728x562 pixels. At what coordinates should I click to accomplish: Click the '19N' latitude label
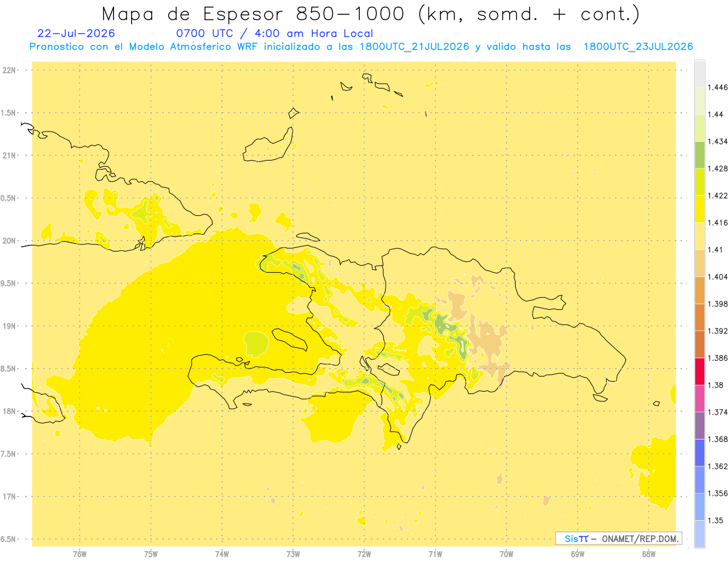[9, 326]
